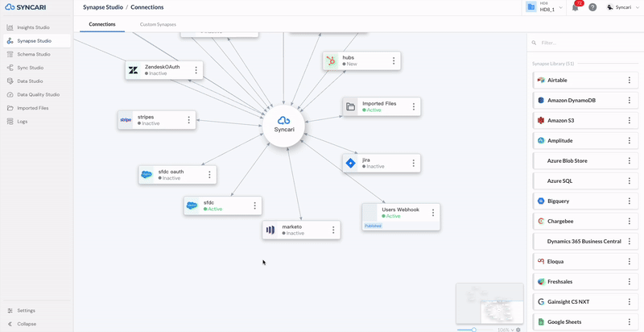Screen dimensions: 644x332
Task: Click the Syncari logo in the header
Action: [26, 7]
